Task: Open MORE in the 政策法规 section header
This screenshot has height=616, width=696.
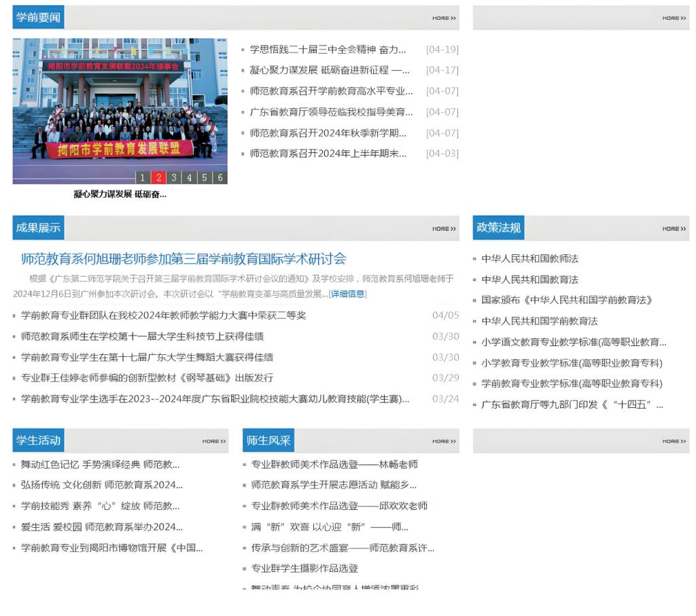Action: point(674,228)
